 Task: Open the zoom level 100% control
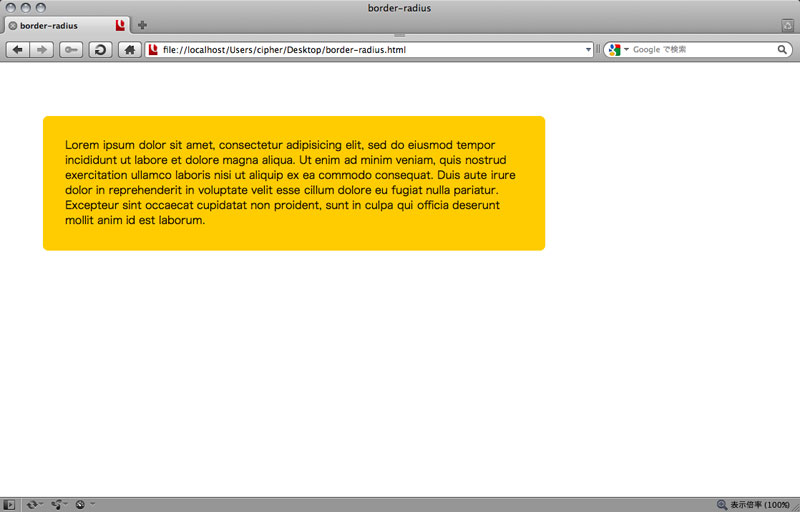(x=756, y=504)
